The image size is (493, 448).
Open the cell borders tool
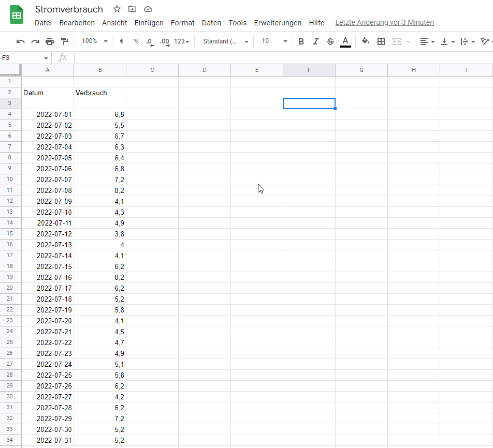point(381,41)
